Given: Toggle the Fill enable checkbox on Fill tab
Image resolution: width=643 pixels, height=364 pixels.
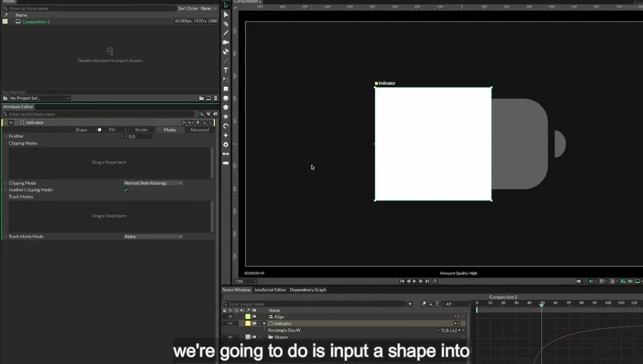Looking at the screenshot, I should (x=99, y=130).
